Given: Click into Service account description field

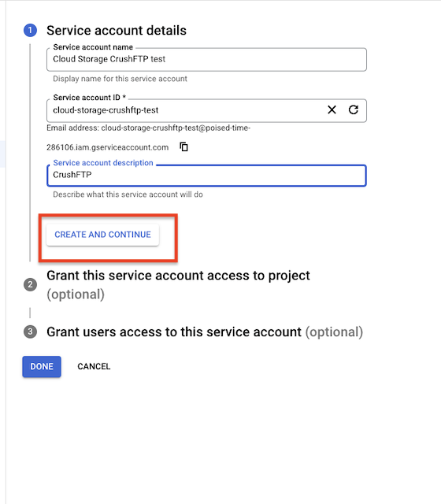Looking at the screenshot, I should 206,176.
